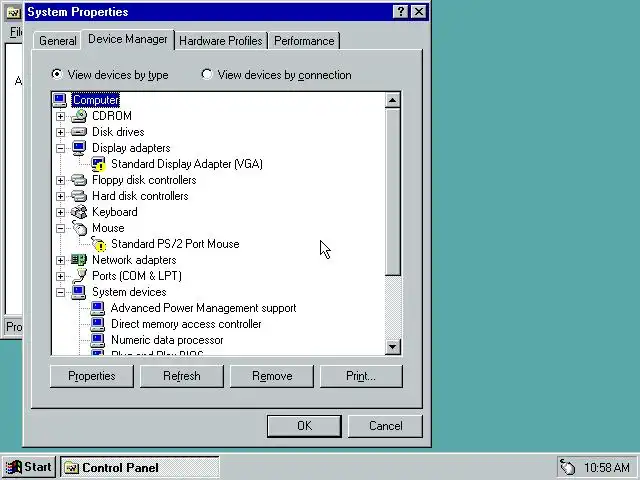The height and width of the screenshot is (480, 640).
Task: Click the Standard Display Adapter warning icon
Action: click(x=98, y=164)
